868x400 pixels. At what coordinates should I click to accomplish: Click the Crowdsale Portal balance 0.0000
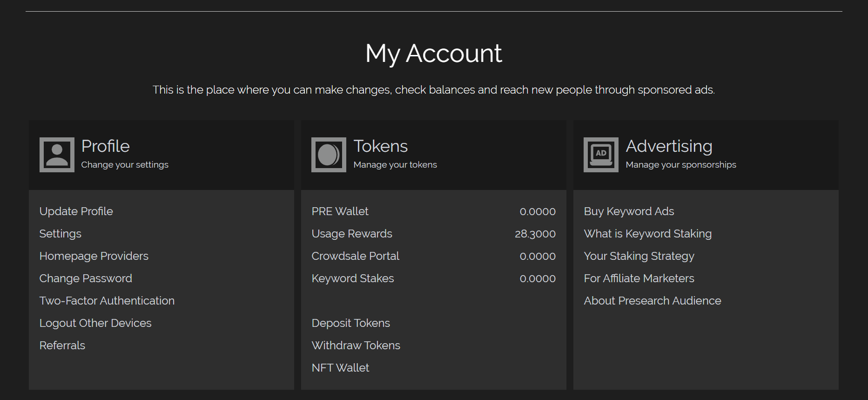538,256
